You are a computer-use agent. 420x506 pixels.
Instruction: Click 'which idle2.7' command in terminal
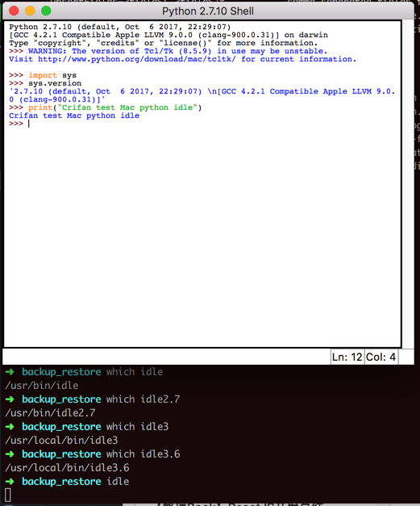tap(143, 399)
